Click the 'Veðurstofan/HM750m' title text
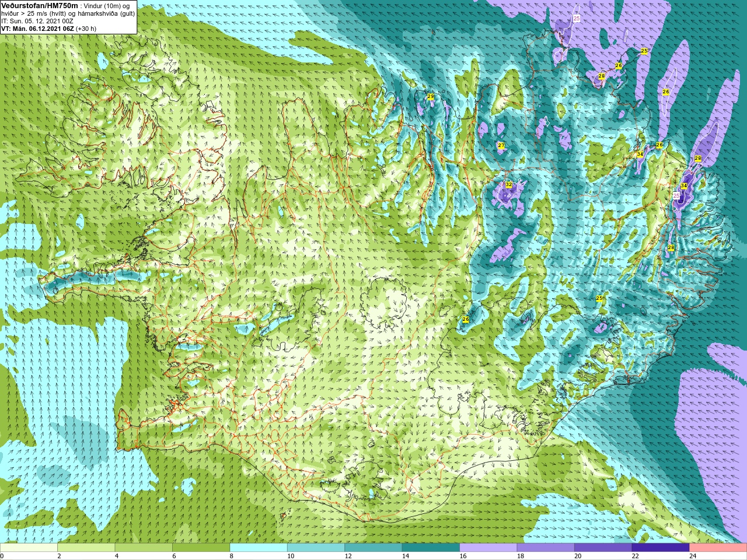Image resolution: width=747 pixels, height=560 pixels. coord(40,5)
